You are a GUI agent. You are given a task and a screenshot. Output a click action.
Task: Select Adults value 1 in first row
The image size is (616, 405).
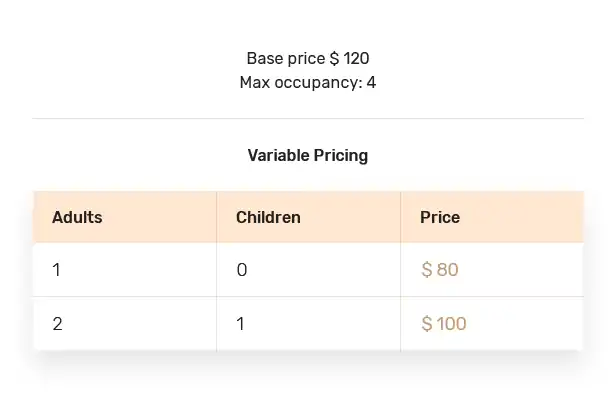57,270
